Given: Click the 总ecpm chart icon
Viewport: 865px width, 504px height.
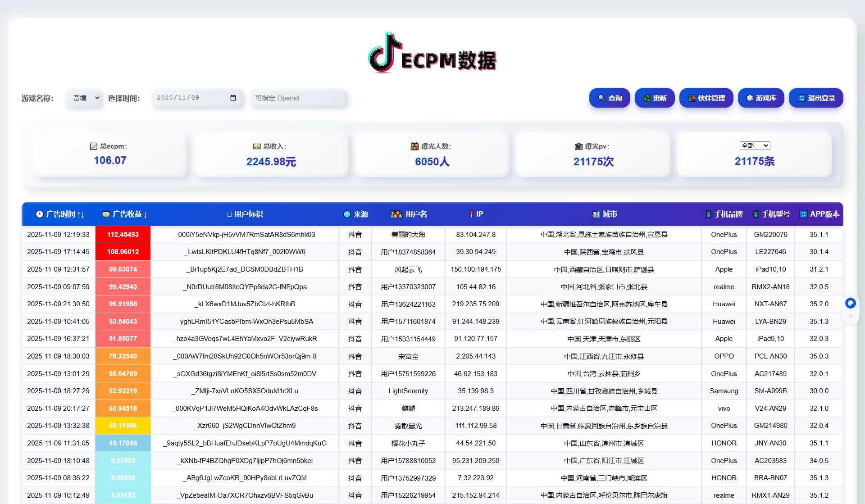Looking at the screenshot, I should pyautogui.click(x=94, y=146).
